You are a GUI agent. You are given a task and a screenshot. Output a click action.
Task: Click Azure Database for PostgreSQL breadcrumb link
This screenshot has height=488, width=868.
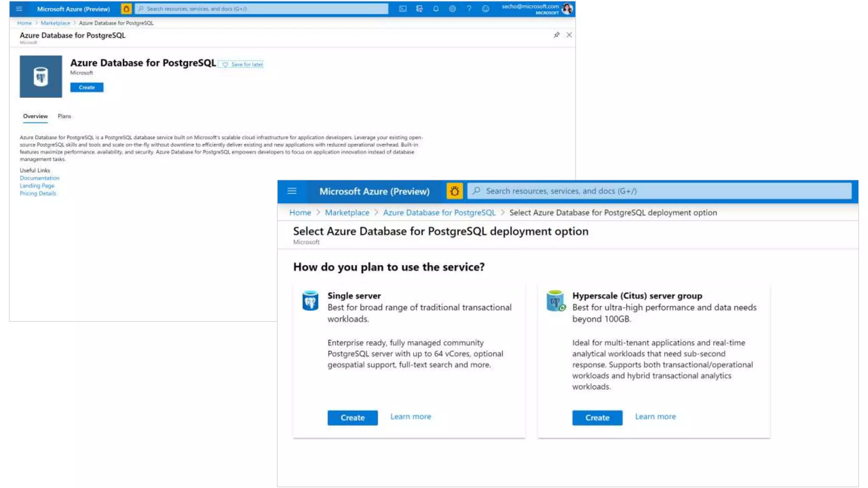coord(439,213)
